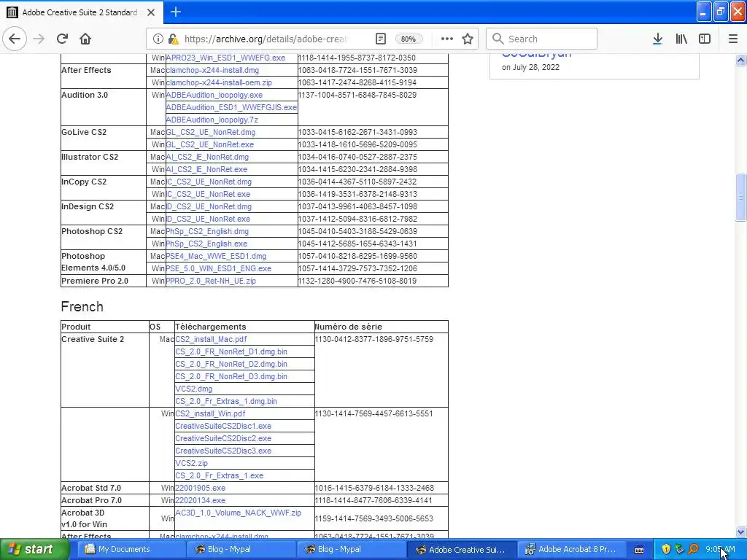
Task: Download ADBEAudition_loopolgy.7z
Action: tap(212, 120)
